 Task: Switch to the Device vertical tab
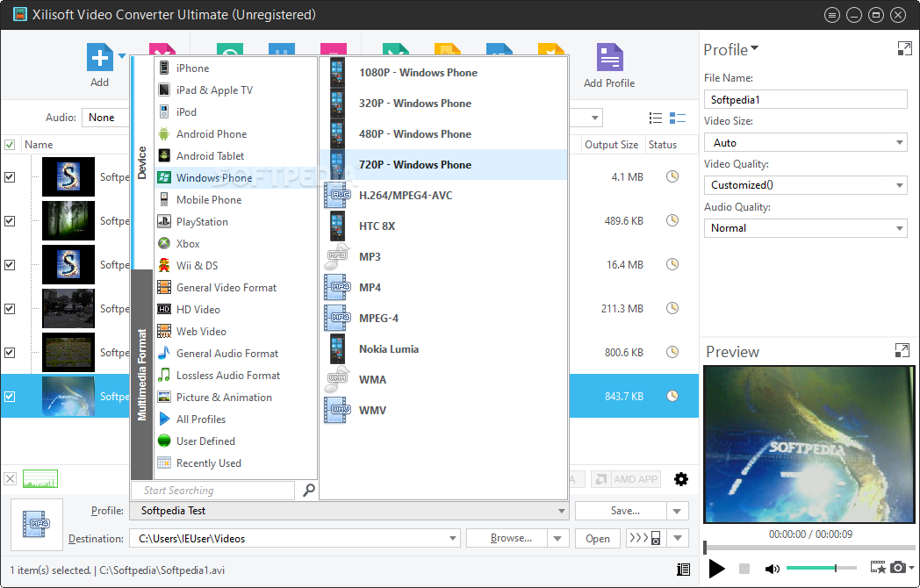(x=142, y=163)
